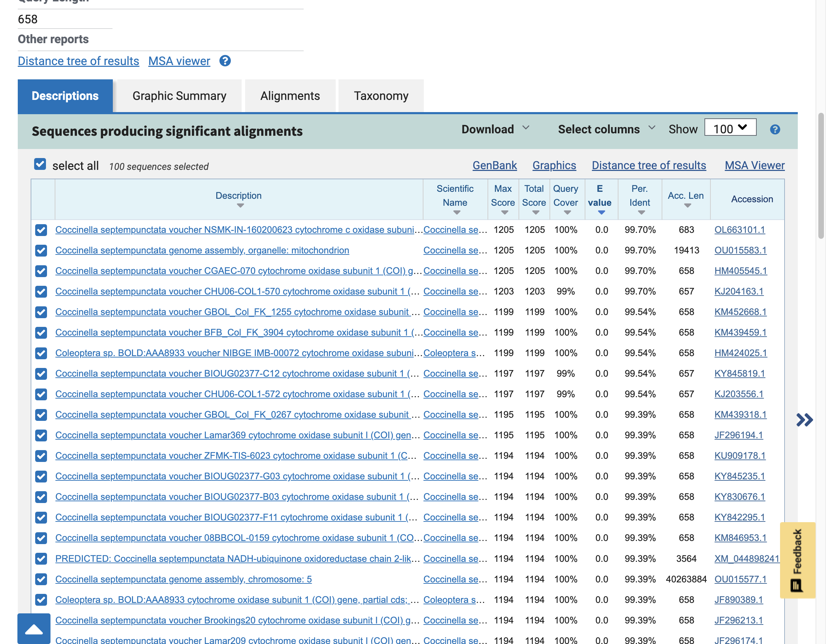The height and width of the screenshot is (644, 826).
Task: Switch to the Graphic Summary tab
Action: pyautogui.click(x=179, y=96)
